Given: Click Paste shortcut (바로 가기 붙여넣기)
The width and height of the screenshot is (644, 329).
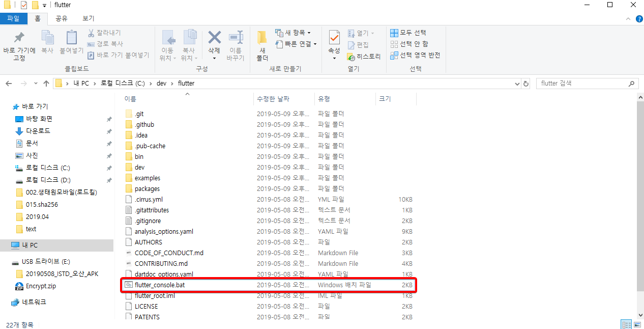Looking at the screenshot, I should point(118,55).
